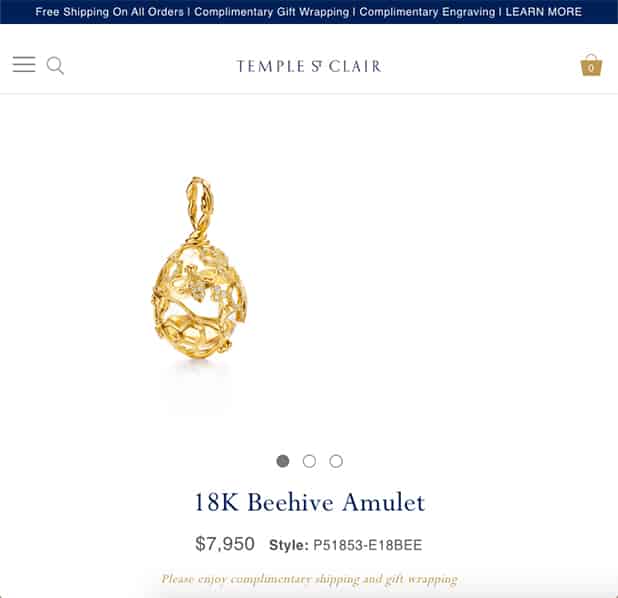Click LEARN MORE in the top banner
The height and width of the screenshot is (598, 618).
[x=544, y=12]
